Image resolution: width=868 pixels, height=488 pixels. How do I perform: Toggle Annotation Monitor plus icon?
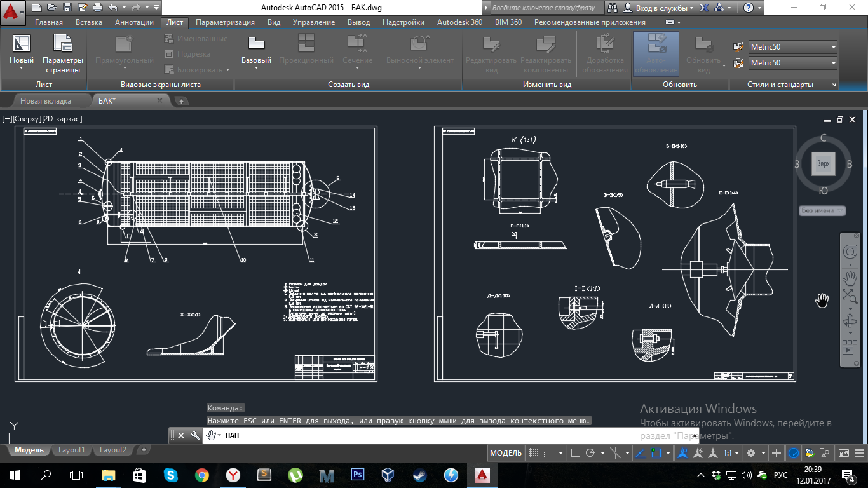coord(776,453)
